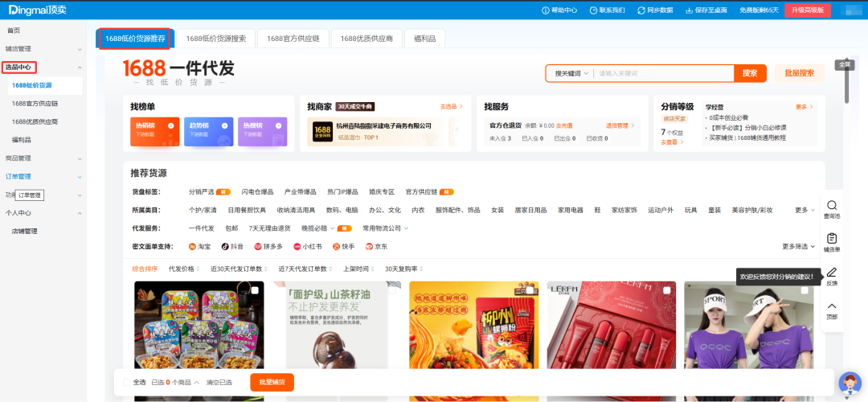868x402 pixels.
Task: Click the arrow on 热搜榜 card
Action: click(x=278, y=125)
